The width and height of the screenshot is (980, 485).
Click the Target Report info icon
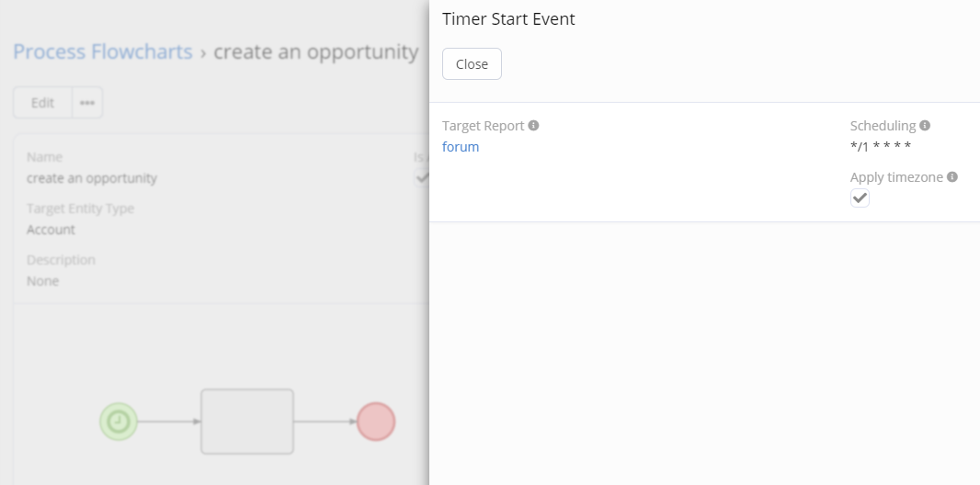tap(533, 126)
